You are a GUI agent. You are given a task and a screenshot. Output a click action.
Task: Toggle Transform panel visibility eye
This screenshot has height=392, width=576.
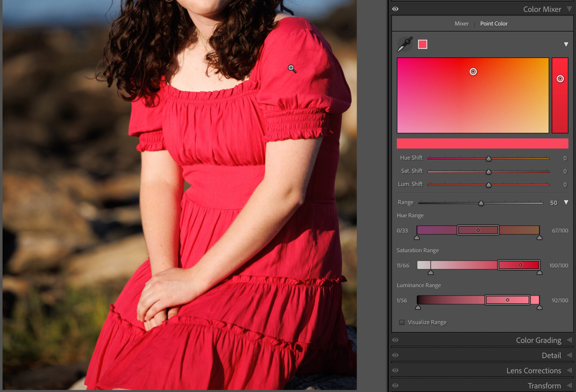click(395, 386)
